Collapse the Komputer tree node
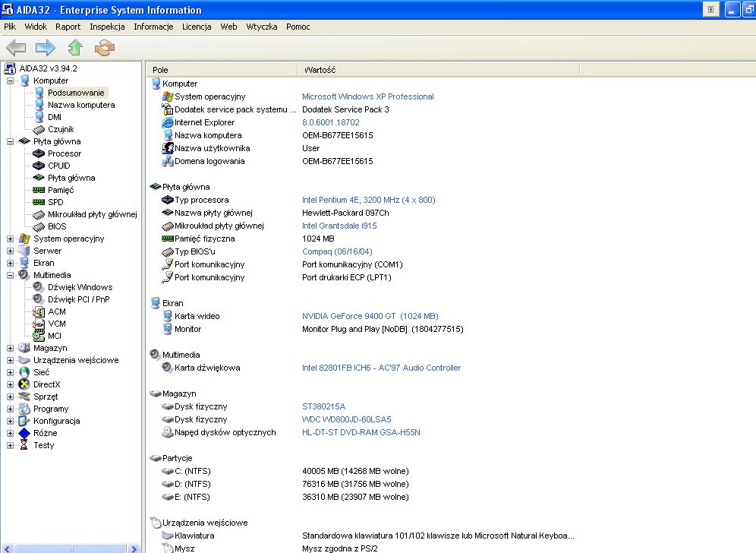The width and height of the screenshot is (756, 553). [11, 81]
